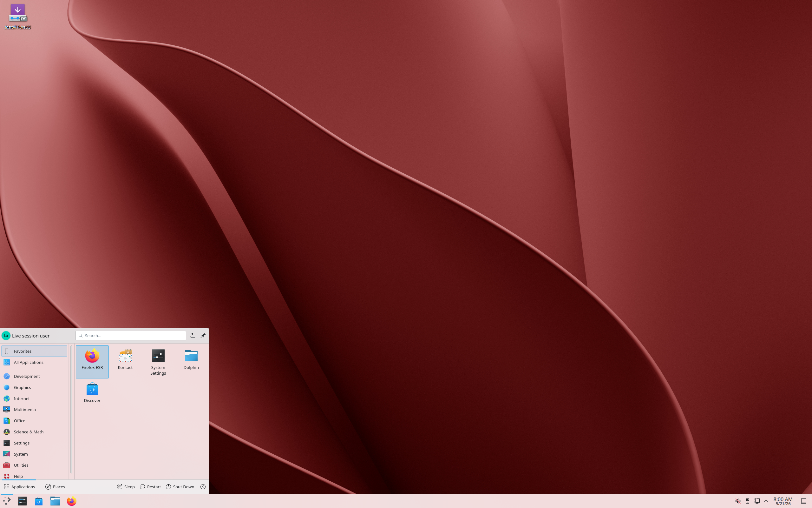
Task: Select Favorites category
Action: click(x=34, y=351)
